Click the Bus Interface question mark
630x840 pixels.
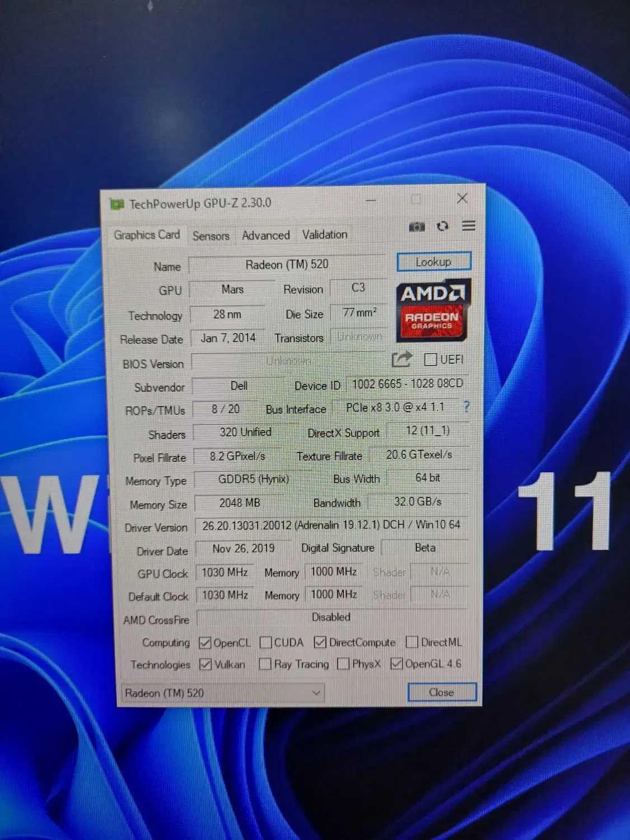coord(466,407)
